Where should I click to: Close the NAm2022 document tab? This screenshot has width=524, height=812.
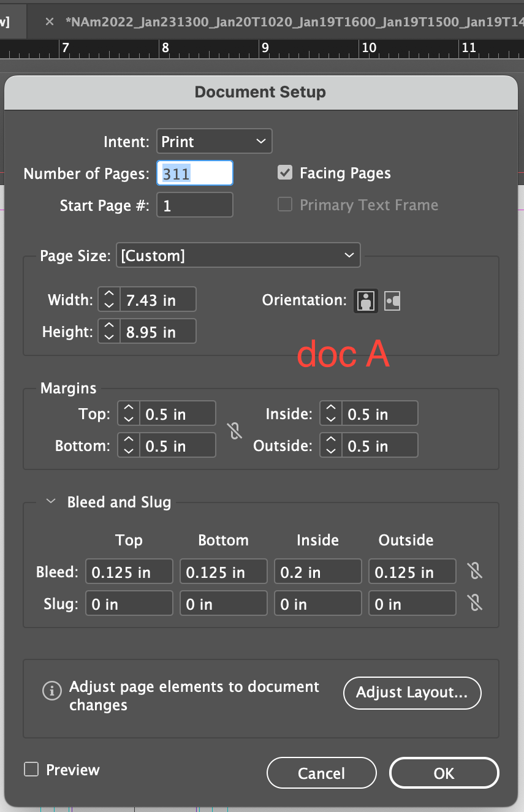(x=48, y=20)
